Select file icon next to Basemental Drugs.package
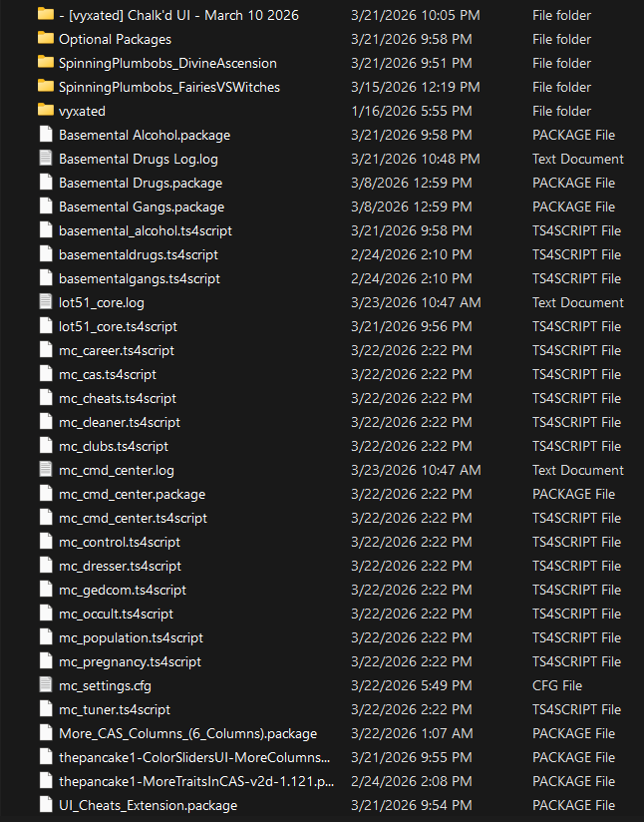 point(46,182)
